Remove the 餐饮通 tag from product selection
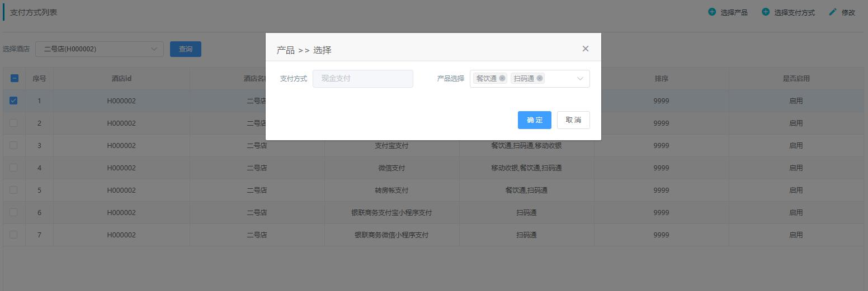 point(502,78)
